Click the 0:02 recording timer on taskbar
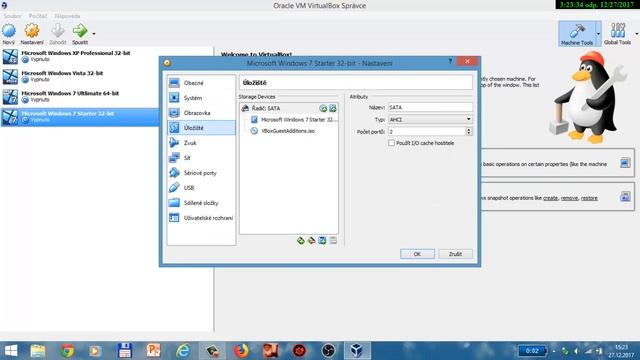This screenshot has width=640, height=360. (532, 351)
